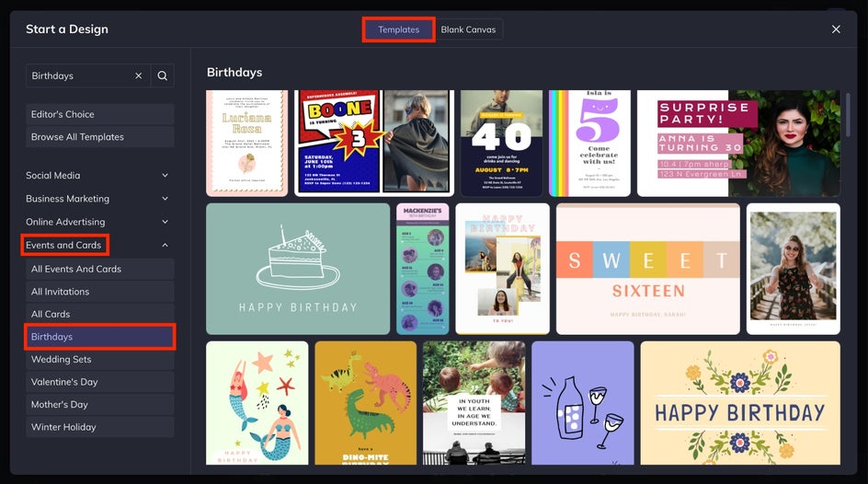Select the Business Marketing category label

coord(67,199)
